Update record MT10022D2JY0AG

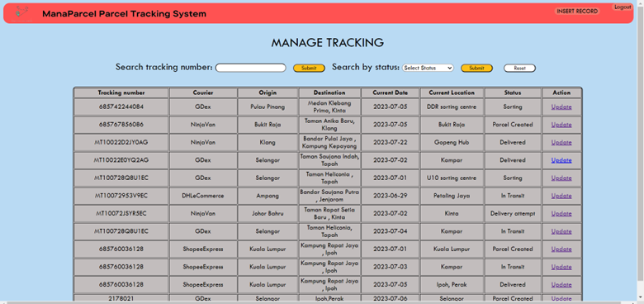(561, 143)
